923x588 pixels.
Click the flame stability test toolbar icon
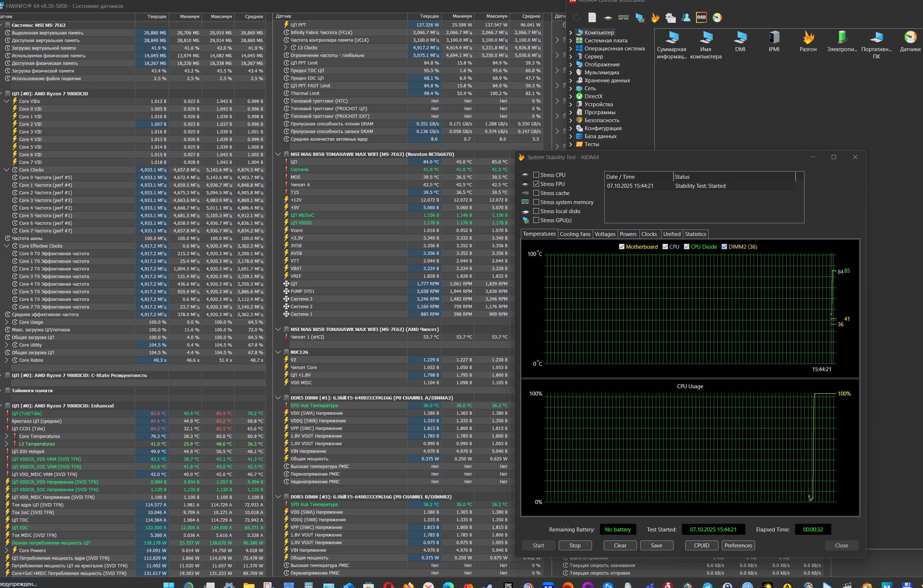pyautogui.click(x=655, y=18)
